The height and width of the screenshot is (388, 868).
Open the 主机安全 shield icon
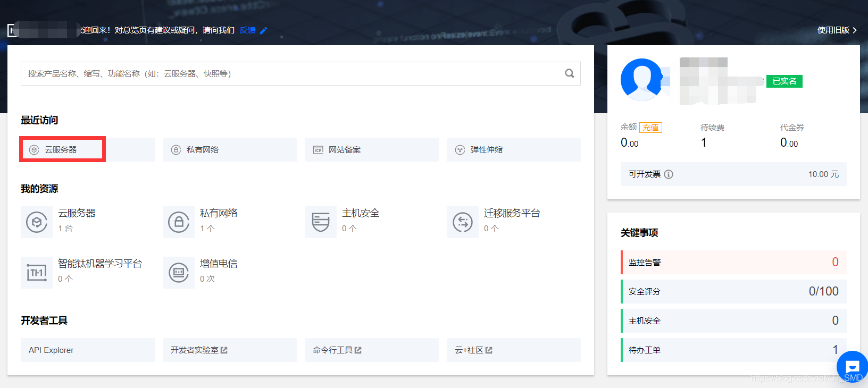(321, 222)
